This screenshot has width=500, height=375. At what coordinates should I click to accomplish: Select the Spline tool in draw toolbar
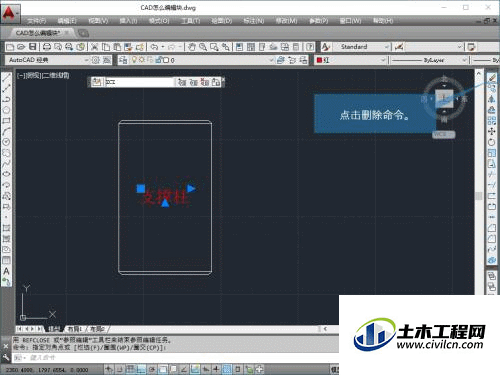[6, 163]
